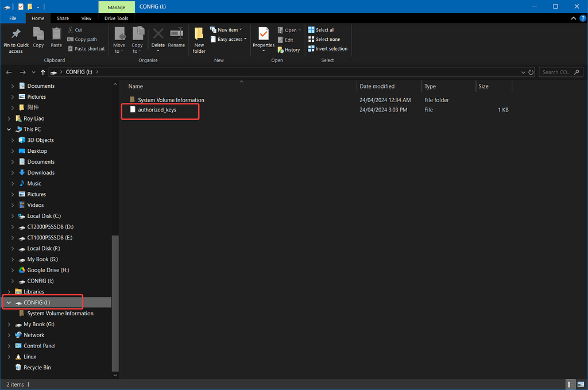Open the Drive Tools tab
588x390 pixels.
click(x=116, y=18)
